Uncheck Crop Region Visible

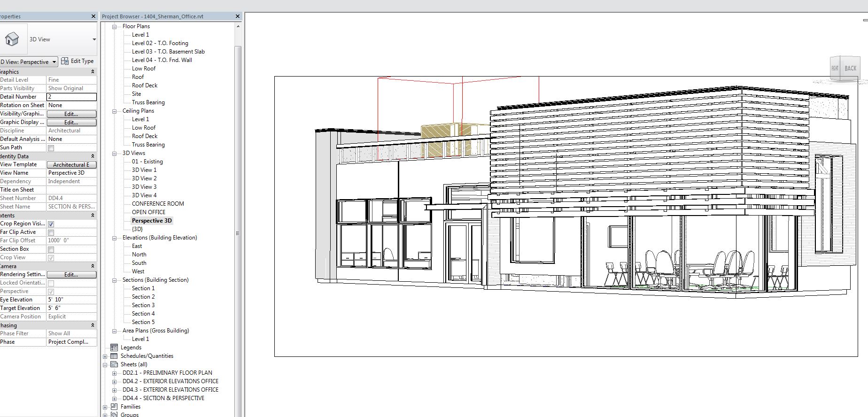coord(51,224)
